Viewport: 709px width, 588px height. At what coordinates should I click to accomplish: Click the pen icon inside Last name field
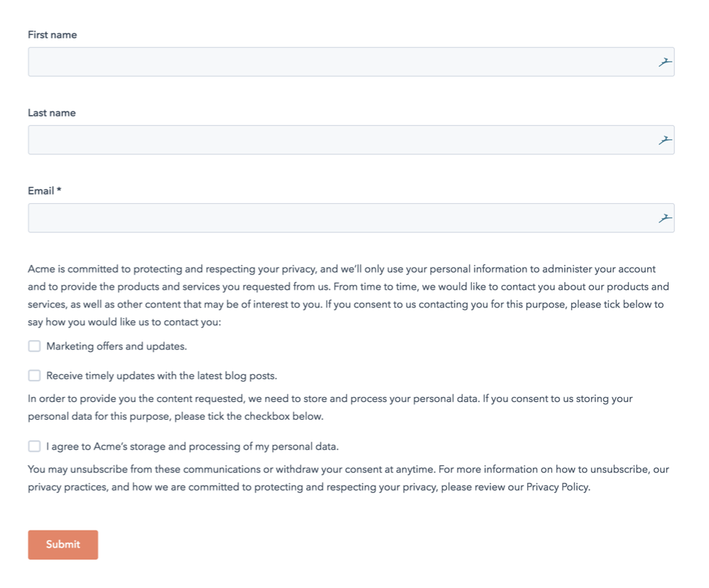(665, 140)
